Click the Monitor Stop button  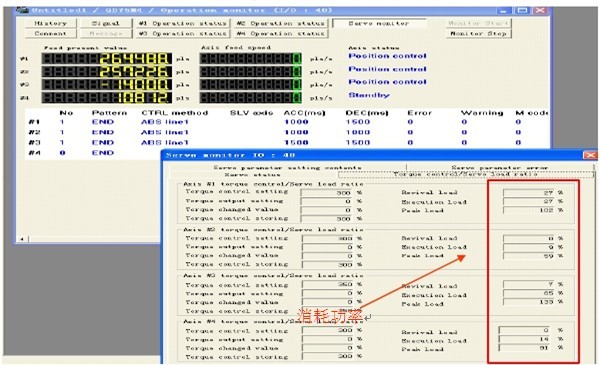478,34
